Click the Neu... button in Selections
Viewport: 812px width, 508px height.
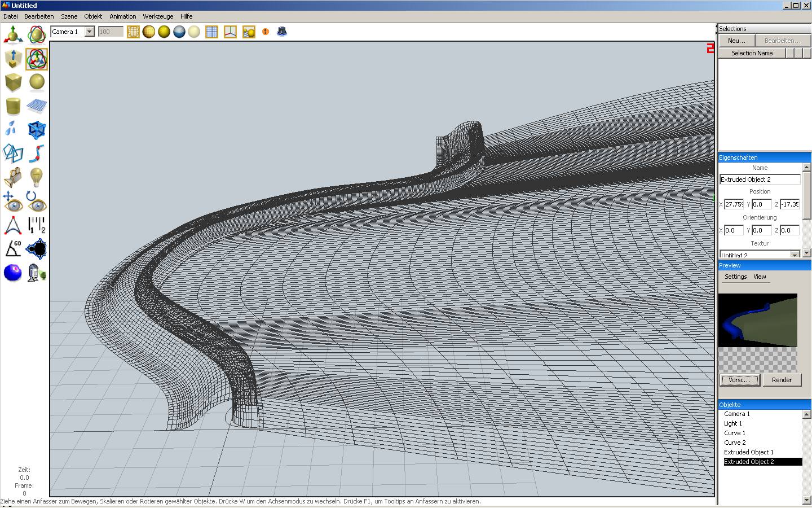pos(736,41)
